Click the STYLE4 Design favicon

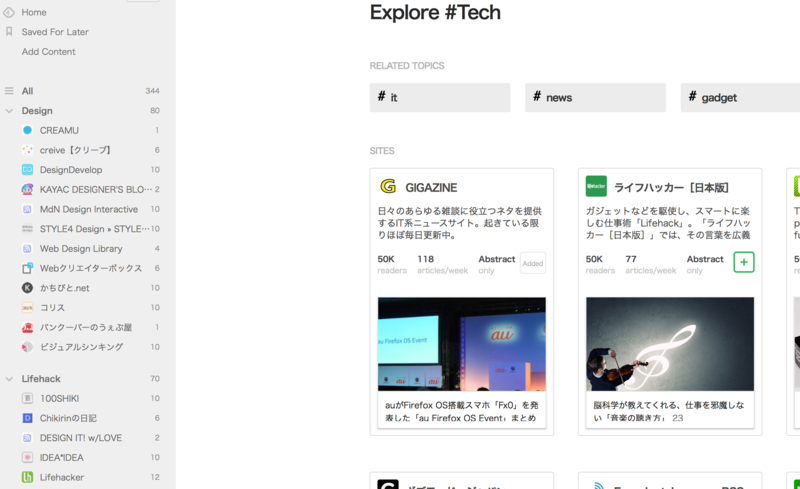28,229
